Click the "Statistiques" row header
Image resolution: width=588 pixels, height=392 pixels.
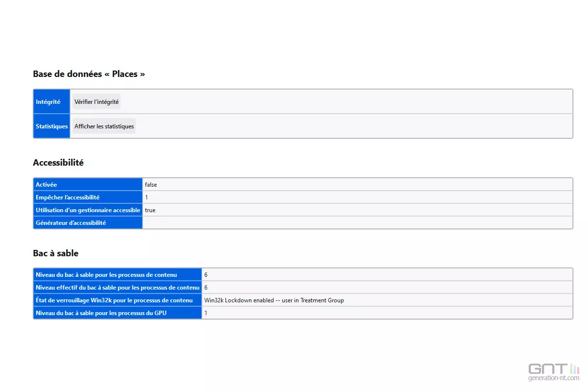[x=52, y=126]
